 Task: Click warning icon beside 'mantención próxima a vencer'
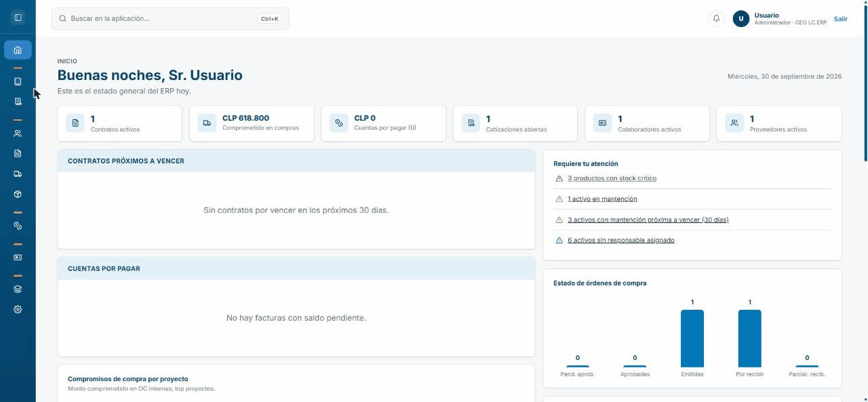pos(559,220)
